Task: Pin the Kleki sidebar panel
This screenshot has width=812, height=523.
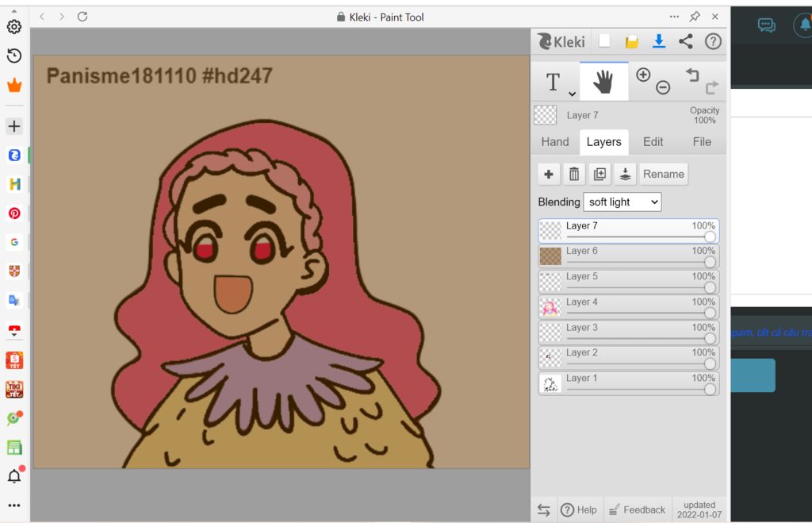Action: tap(695, 17)
